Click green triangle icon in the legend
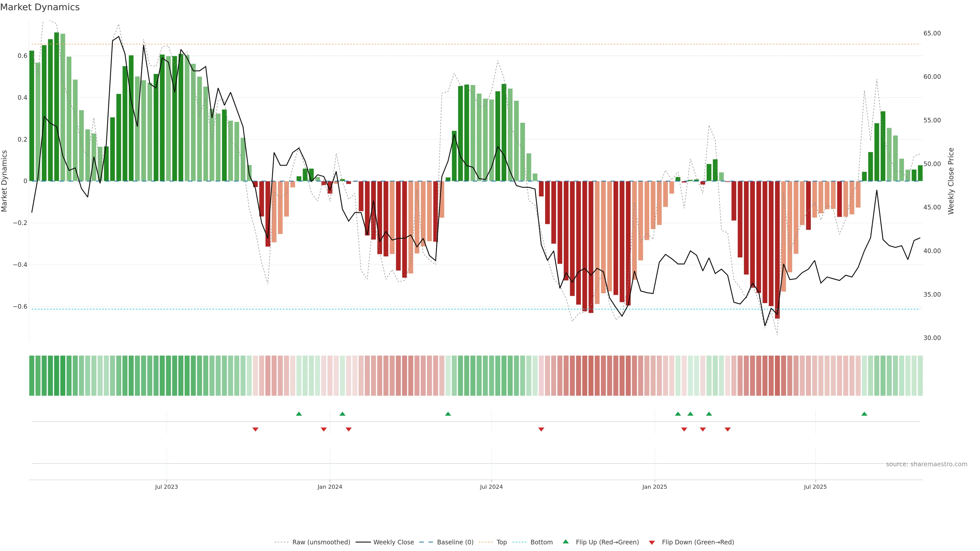Image resolution: width=980 pixels, height=551 pixels. pos(566,542)
